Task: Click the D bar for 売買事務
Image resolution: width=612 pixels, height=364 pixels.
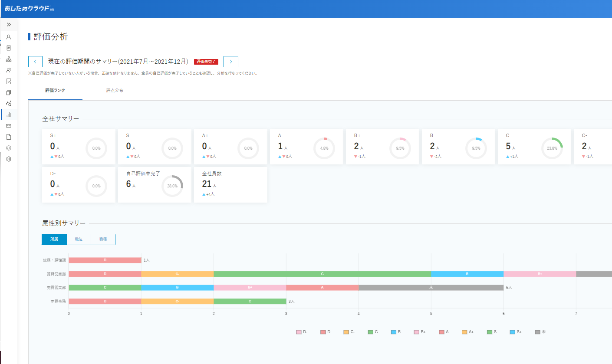Action: (105, 301)
